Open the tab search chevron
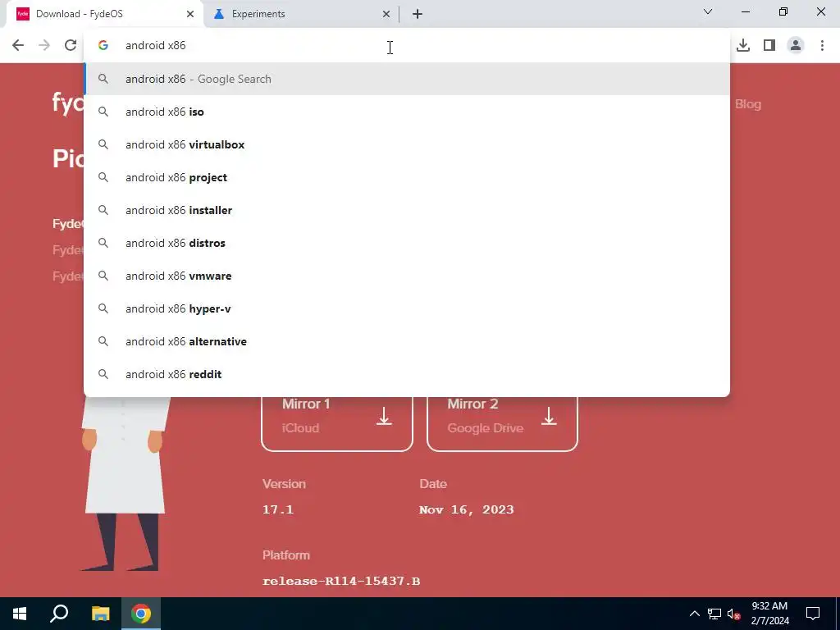Screen dimensions: 840x630 click(x=708, y=11)
